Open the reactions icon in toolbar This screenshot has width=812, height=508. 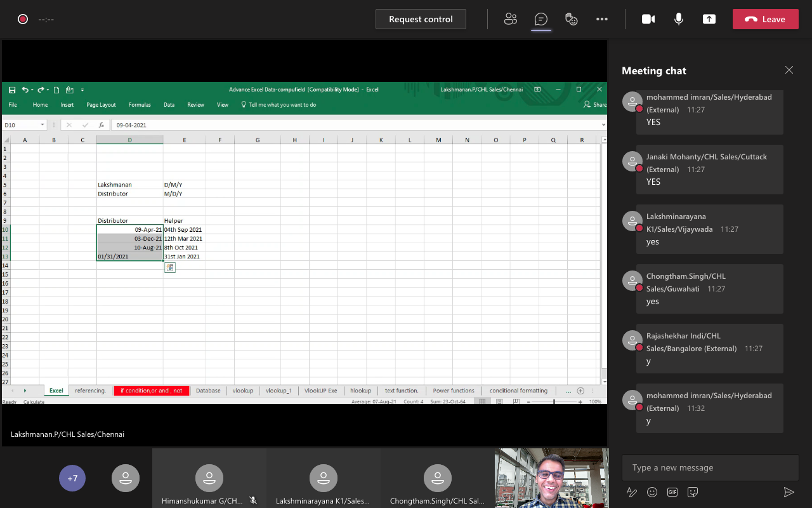[x=572, y=19]
